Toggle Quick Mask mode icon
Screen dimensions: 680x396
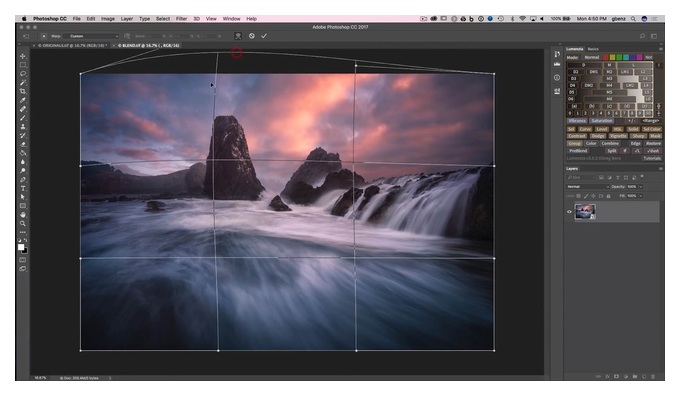click(23, 260)
